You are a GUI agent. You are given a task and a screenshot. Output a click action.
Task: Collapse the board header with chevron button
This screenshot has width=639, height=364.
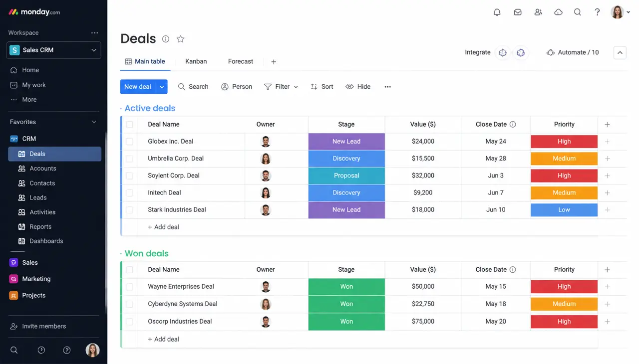(620, 52)
